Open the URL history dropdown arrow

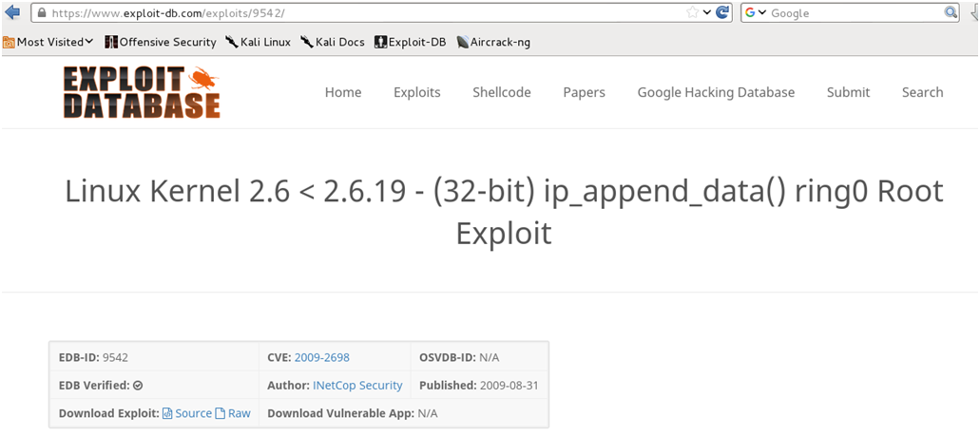pyautogui.click(x=707, y=12)
